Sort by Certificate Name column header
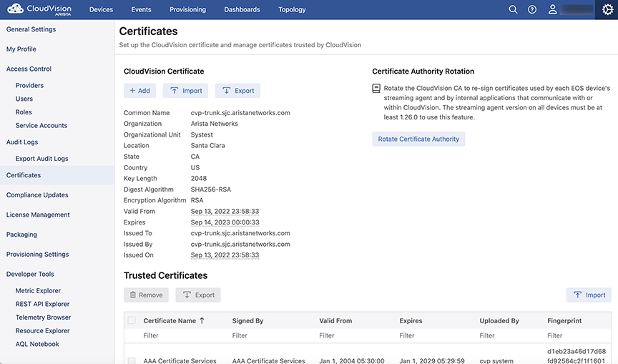 [x=170, y=320]
